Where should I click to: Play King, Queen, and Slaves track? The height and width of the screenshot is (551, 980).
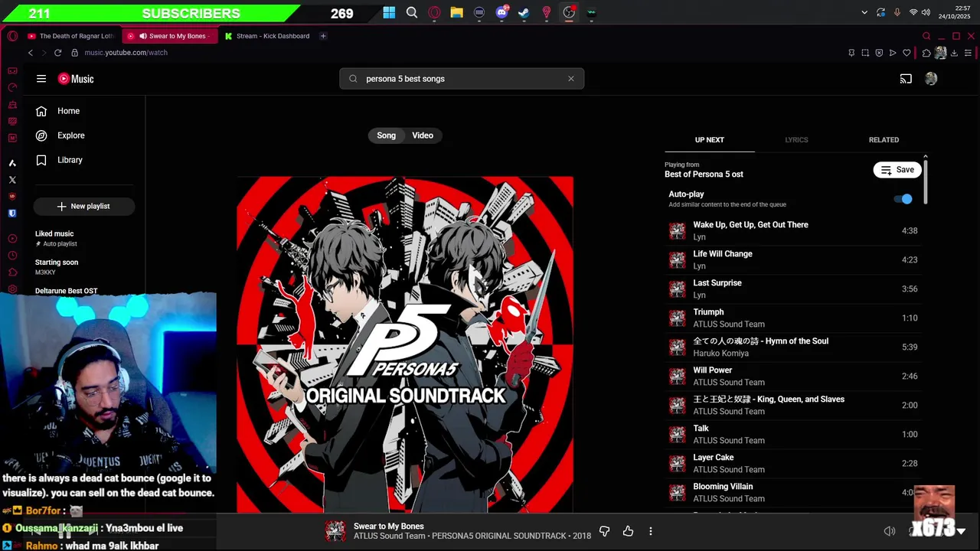point(793,405)
